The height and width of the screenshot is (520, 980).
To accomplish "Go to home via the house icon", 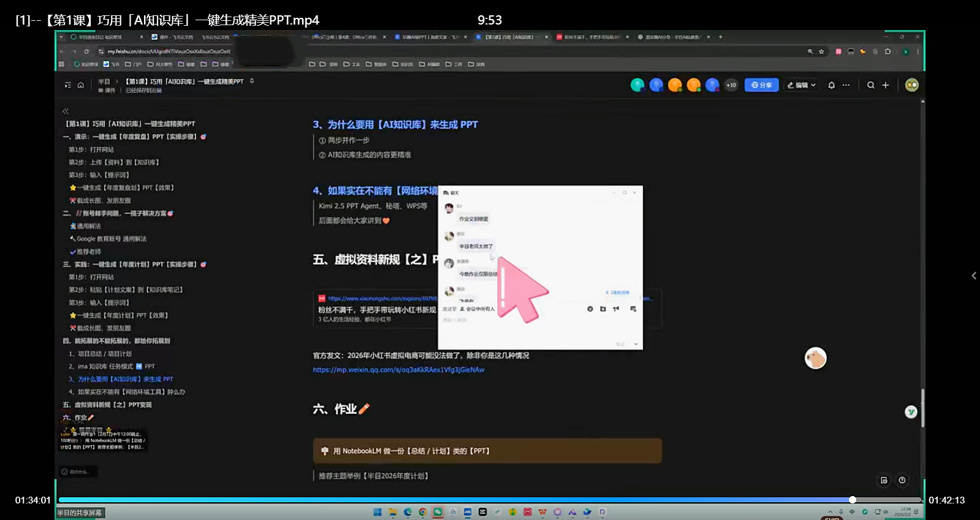I will click(80, 85).
